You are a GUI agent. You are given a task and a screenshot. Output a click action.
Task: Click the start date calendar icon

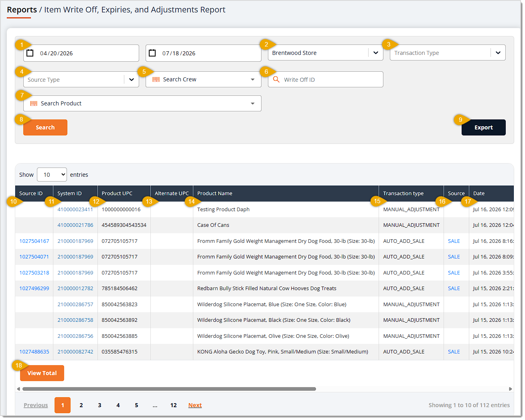tap(30, 53)
